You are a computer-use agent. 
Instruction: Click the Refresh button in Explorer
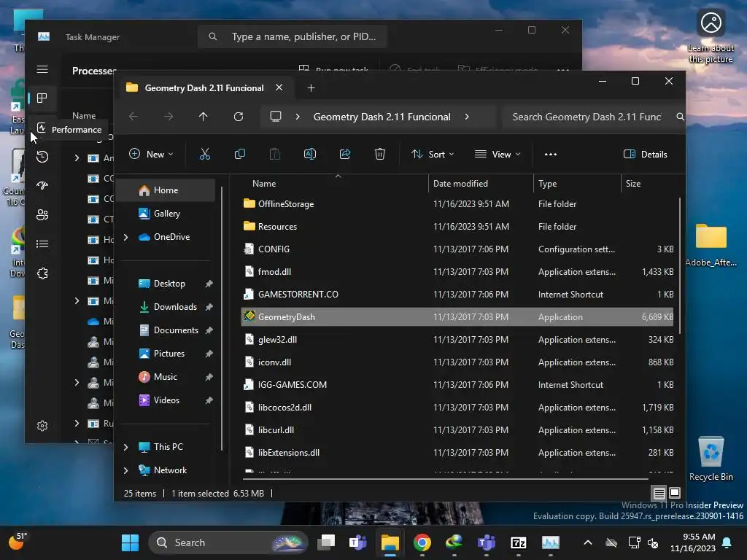tap(239, 117)
